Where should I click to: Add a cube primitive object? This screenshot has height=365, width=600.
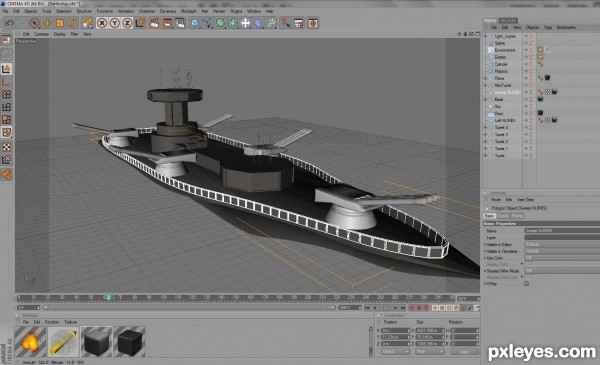tap(195, 23)
